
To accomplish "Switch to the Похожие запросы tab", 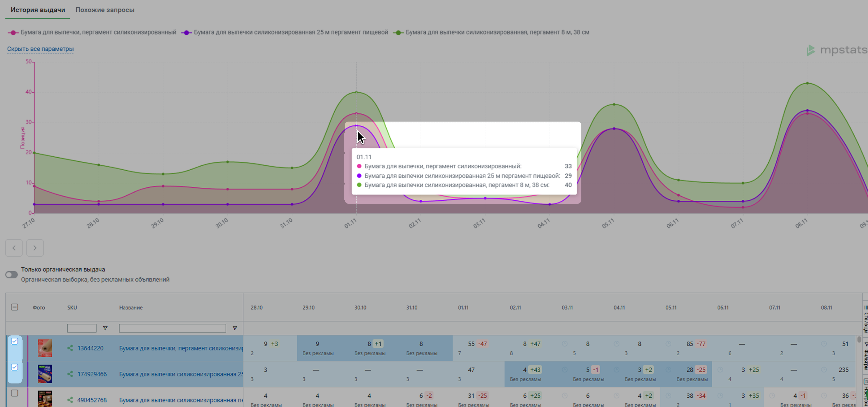I will (x=105, y=10).
